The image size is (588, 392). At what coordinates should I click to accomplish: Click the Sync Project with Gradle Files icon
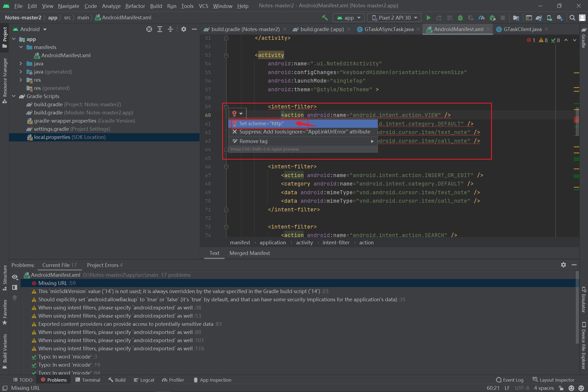coord(539,18)
